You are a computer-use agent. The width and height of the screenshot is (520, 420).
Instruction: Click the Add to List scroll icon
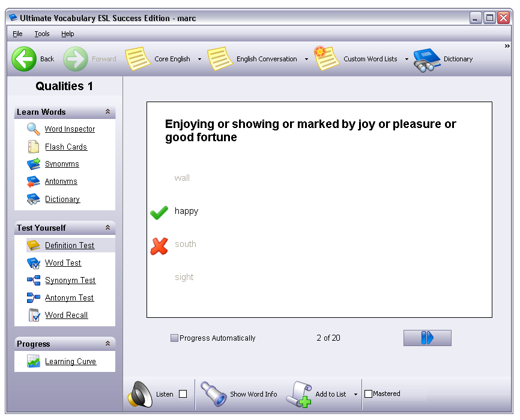click(x=299, y=394)
